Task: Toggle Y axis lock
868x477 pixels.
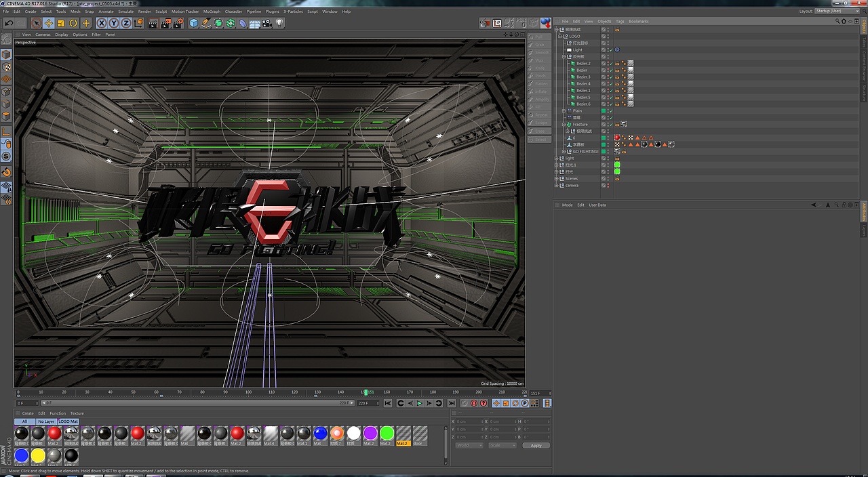Action: [114, 23]
